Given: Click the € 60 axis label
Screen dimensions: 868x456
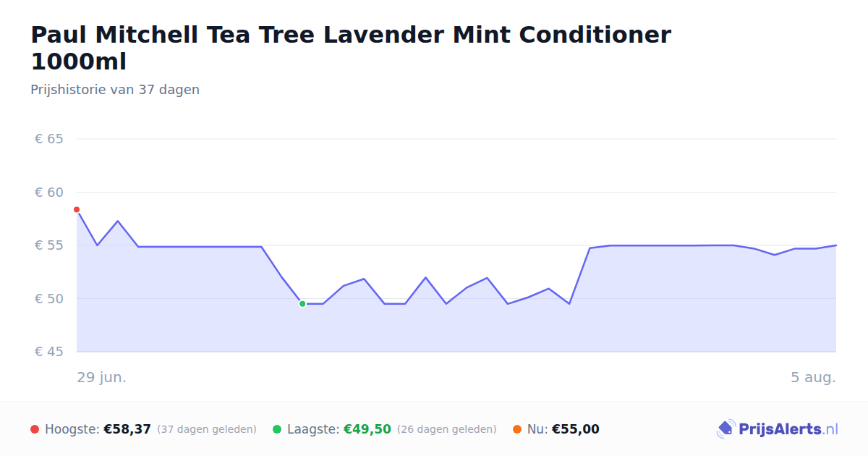Looking at the screenshot, I should tap(49, 193).
